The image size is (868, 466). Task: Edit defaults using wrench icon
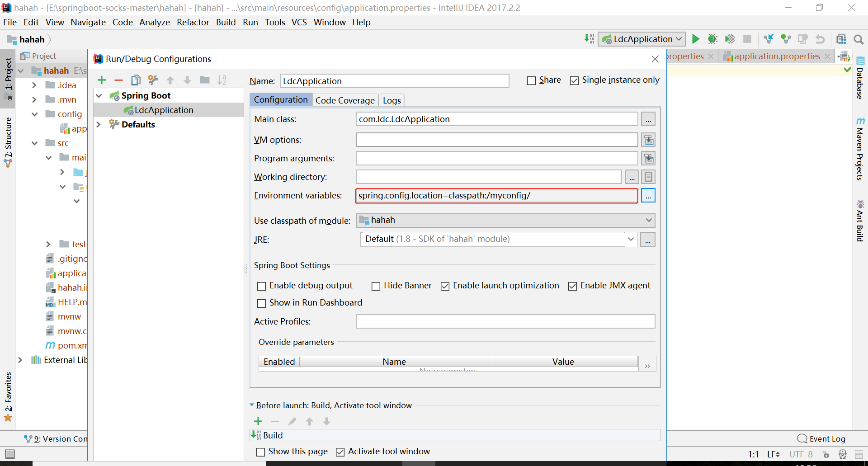point(153,80)
